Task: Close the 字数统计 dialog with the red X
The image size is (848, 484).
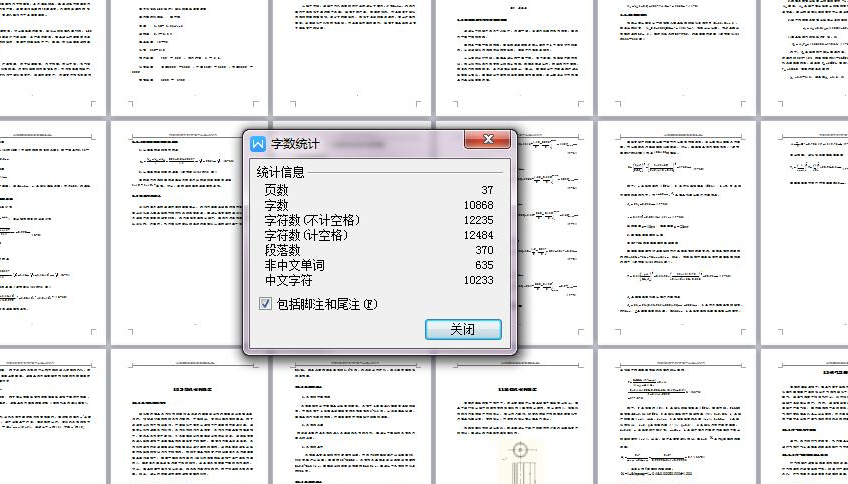Action: (x=487, y=140)
